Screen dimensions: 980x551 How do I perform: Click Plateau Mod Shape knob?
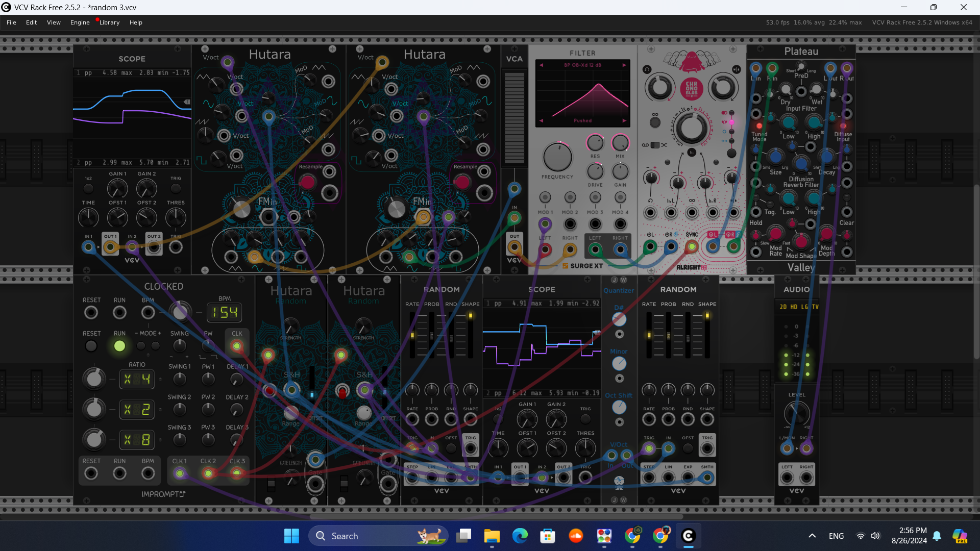tap(801, 241)
